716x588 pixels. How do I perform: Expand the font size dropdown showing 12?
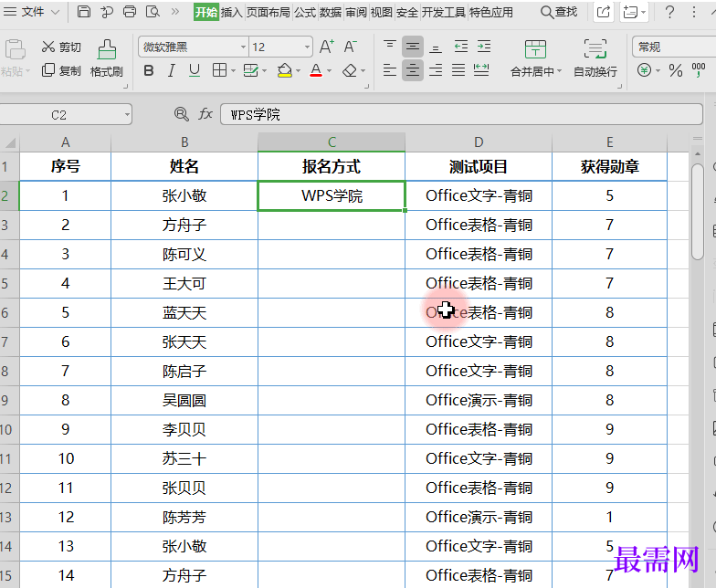[305, 47]
